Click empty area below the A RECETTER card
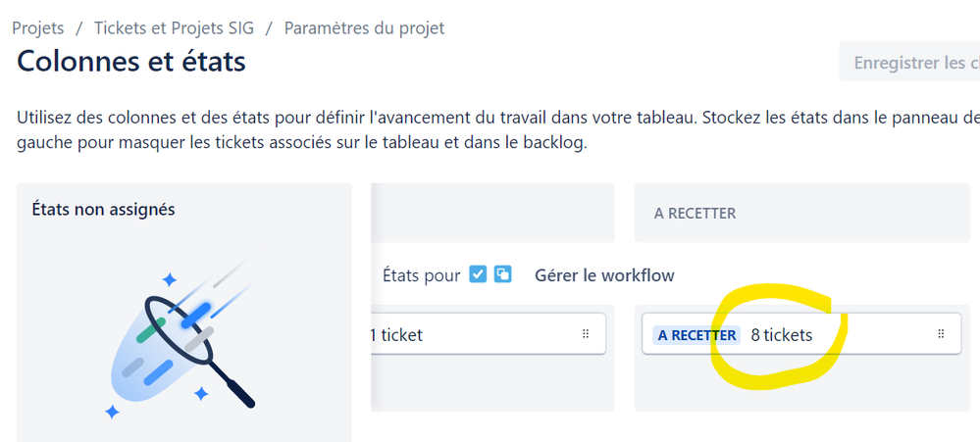This screenshot has height=442, width=980. (x=801, y=382)
